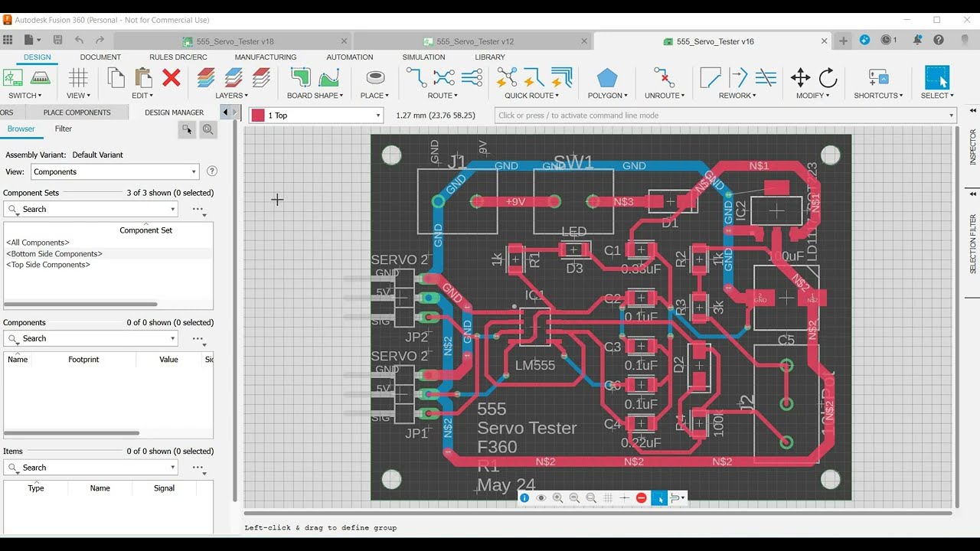
Task: Toggle the blue pointer selection mode button
Action: 659,497
